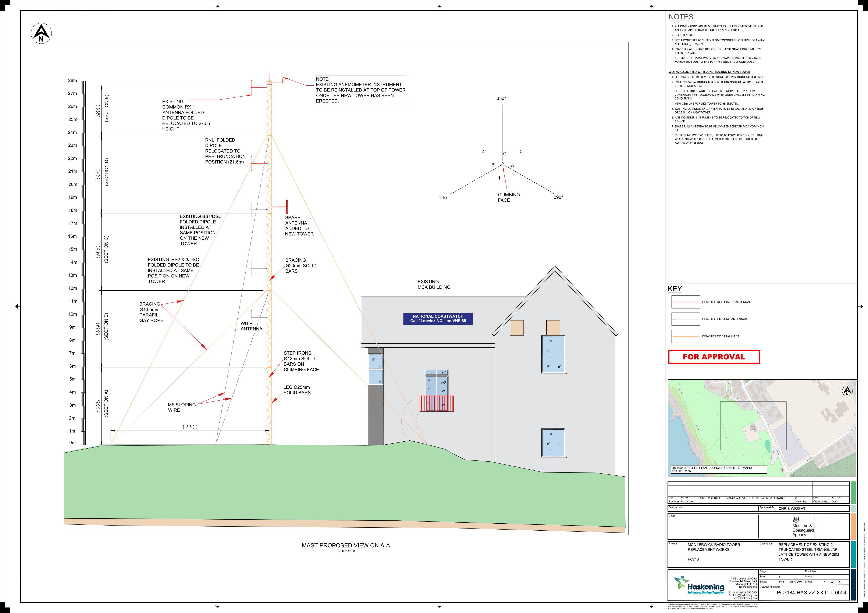Select the (SECTION A) 5925 dimension label
This screenshot has width=868, height=613.
pos(102,404)
